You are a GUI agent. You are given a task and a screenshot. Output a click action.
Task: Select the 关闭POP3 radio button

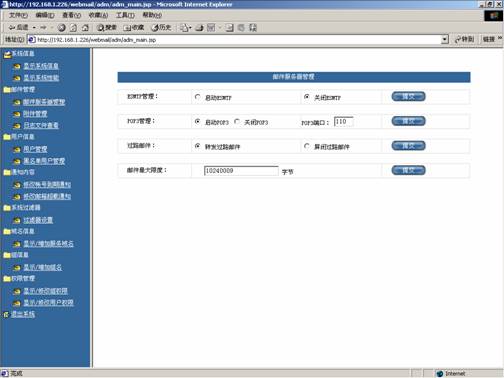[x=237, y=122]
